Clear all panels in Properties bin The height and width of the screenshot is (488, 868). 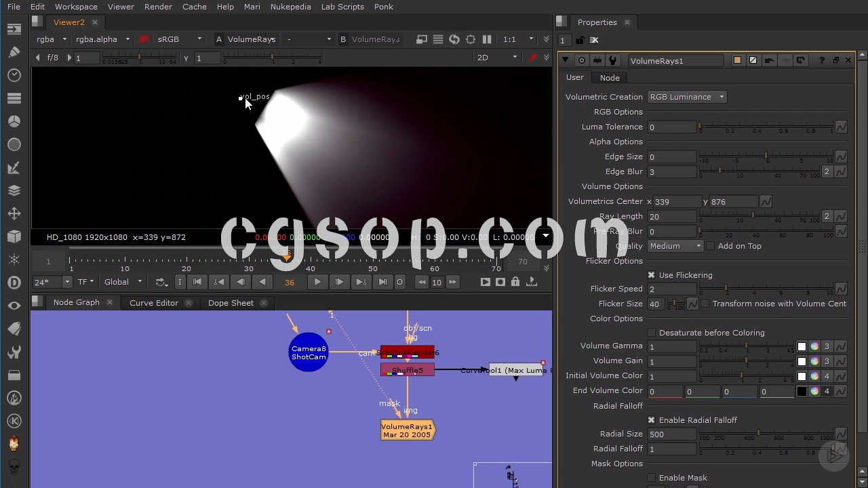pyautogui.click(x=594, y=41)
